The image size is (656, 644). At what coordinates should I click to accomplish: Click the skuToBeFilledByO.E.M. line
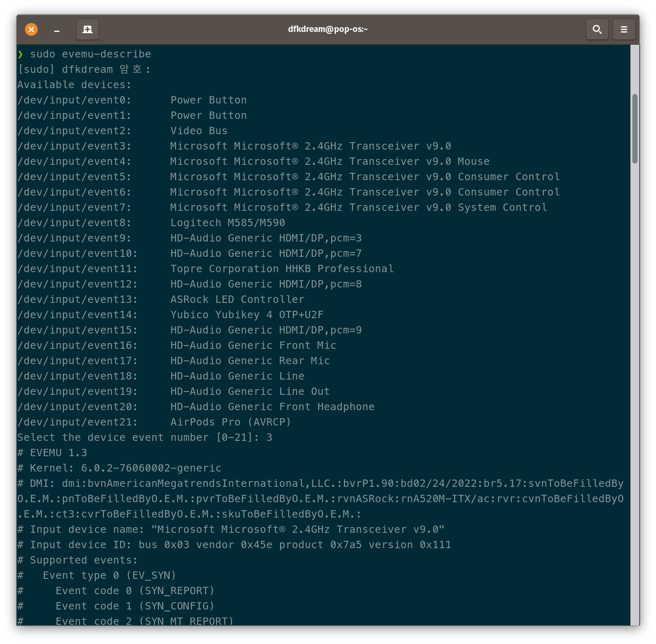[190, 514]
